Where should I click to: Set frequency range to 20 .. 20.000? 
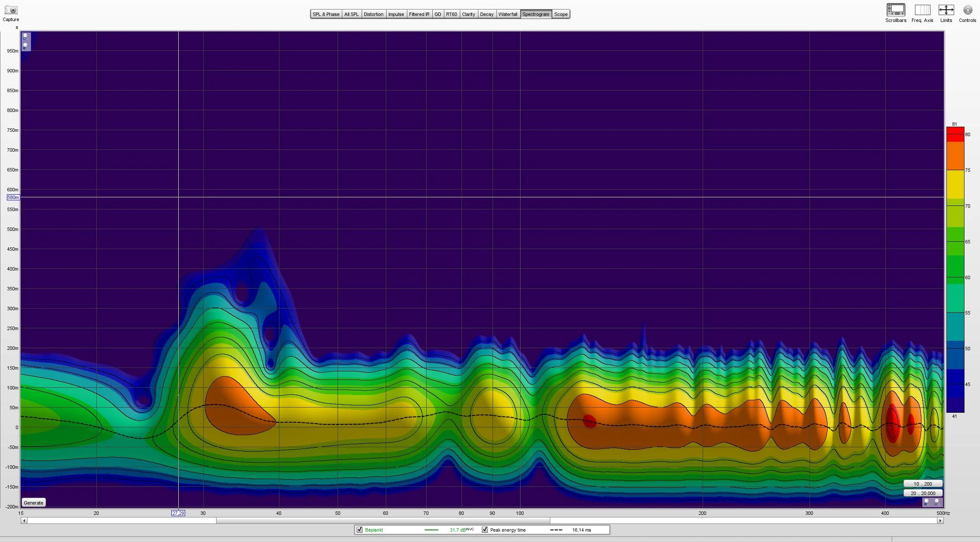coord(923,493)
